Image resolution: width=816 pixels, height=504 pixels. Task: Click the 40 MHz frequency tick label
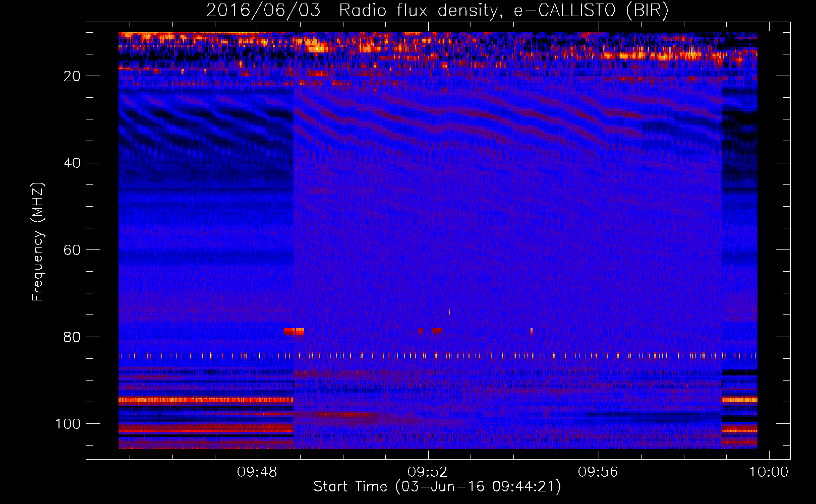(73, 163)
